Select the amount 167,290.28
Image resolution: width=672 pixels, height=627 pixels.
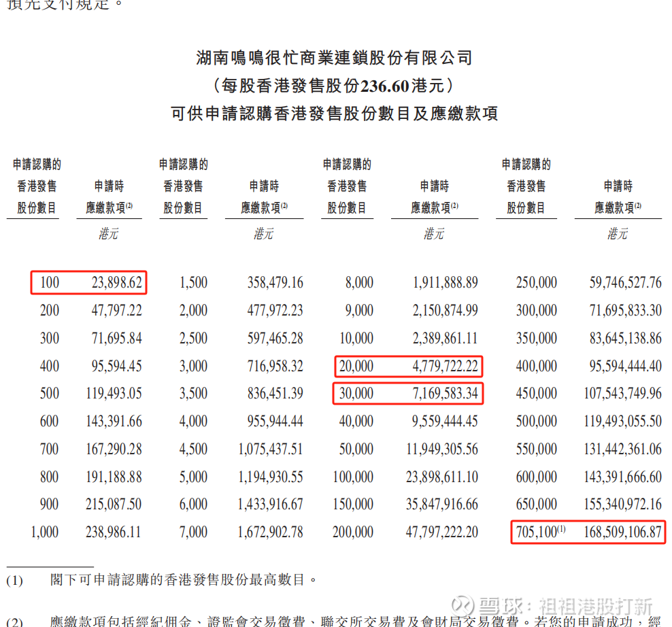[x=114, y=449]
